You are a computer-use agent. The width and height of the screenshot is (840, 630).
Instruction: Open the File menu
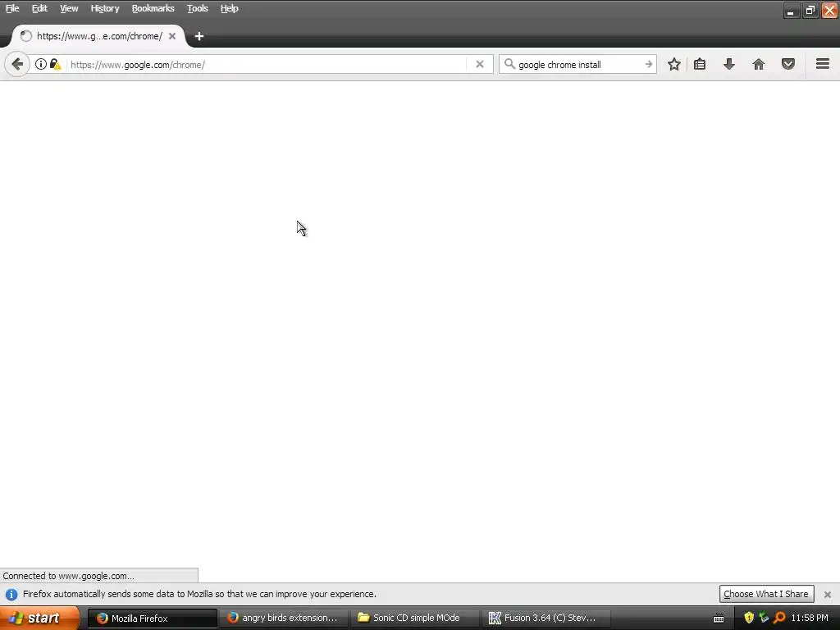pos(12,8)
